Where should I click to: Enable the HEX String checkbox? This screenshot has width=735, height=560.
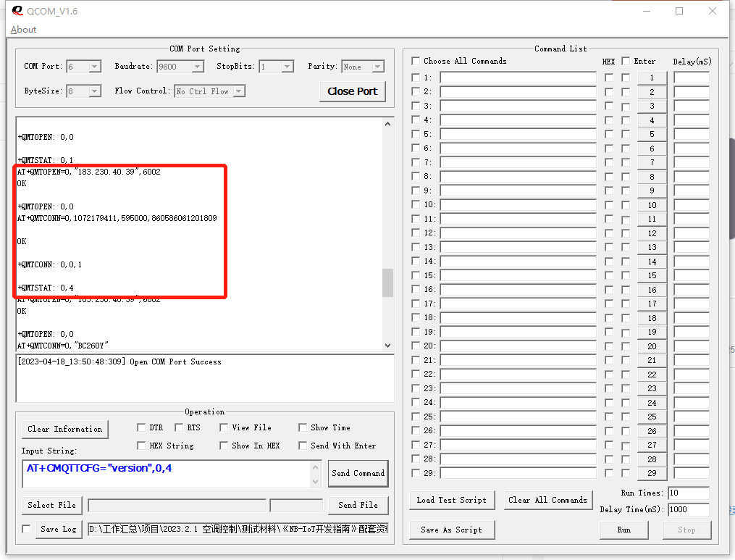click(141, 446)
